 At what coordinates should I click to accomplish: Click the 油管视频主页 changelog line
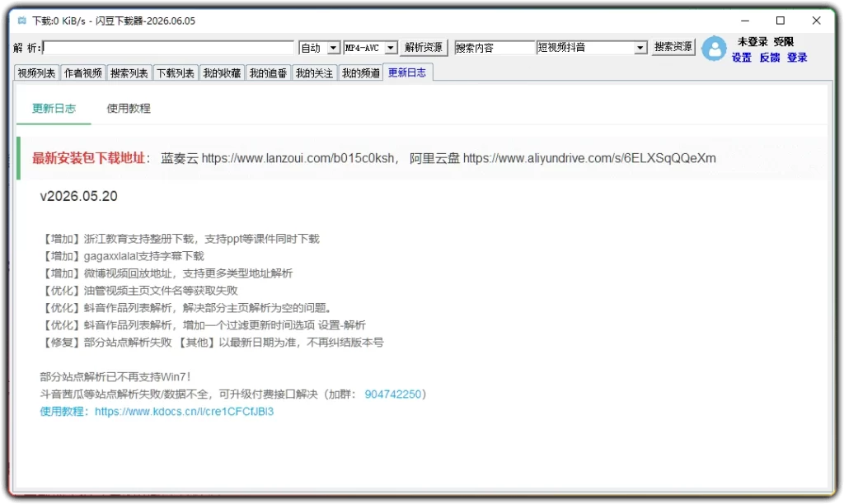pos(139,291)
